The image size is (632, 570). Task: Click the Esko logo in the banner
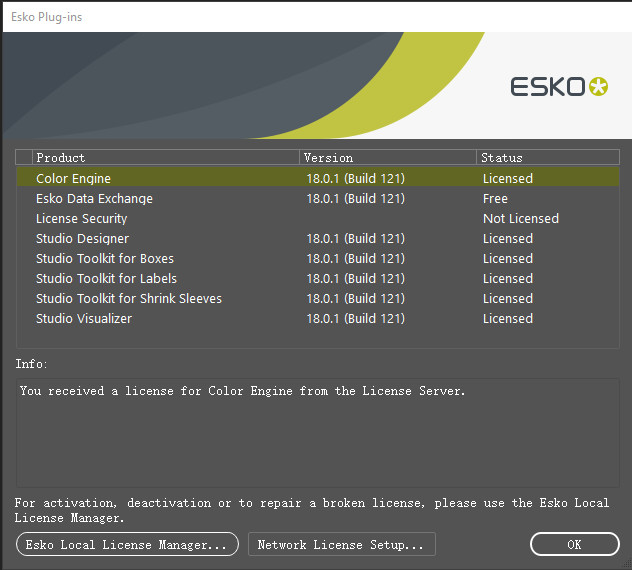tap(559, 87)
